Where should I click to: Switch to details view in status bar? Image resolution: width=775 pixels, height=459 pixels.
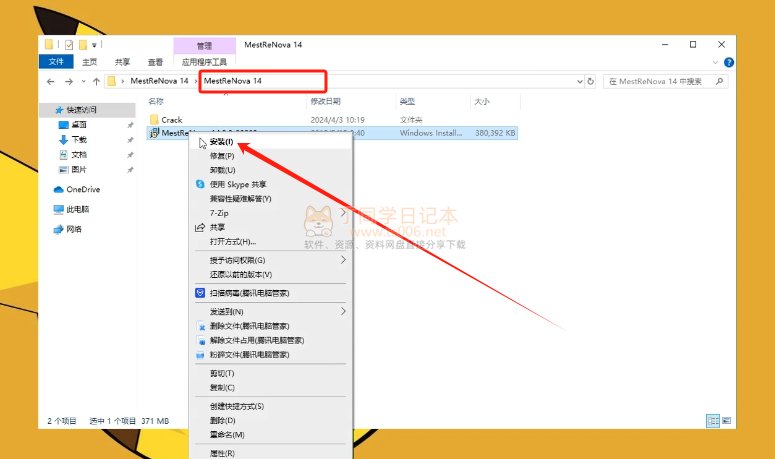tap(713, 421)
